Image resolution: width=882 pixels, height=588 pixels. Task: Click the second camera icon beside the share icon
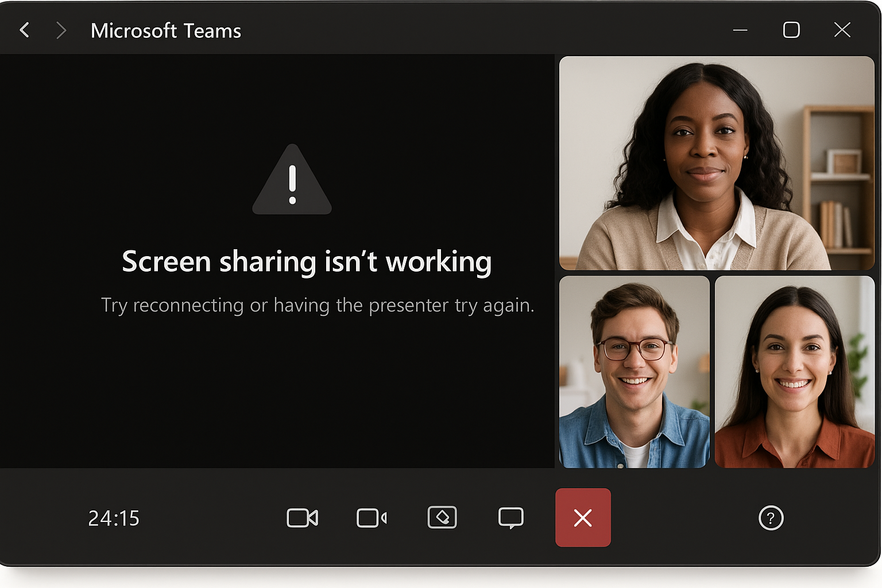pyautogui.click(x=372, y=518)
